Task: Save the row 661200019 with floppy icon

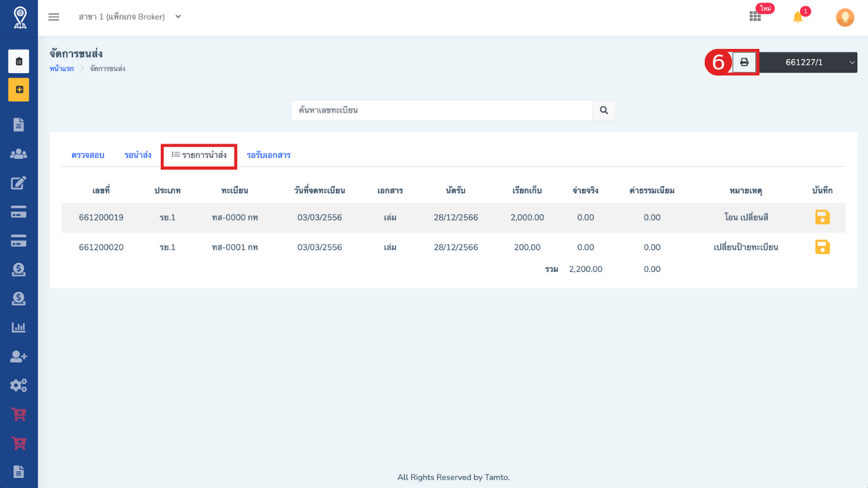Action: [x=822, y=217]
